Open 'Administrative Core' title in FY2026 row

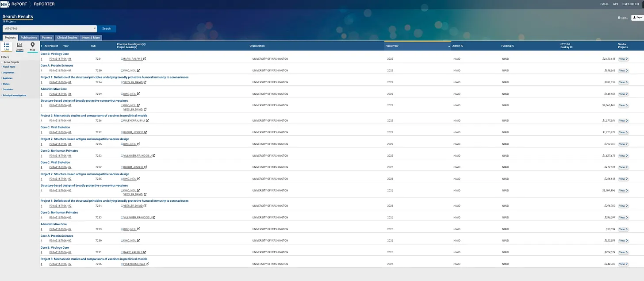54,224
